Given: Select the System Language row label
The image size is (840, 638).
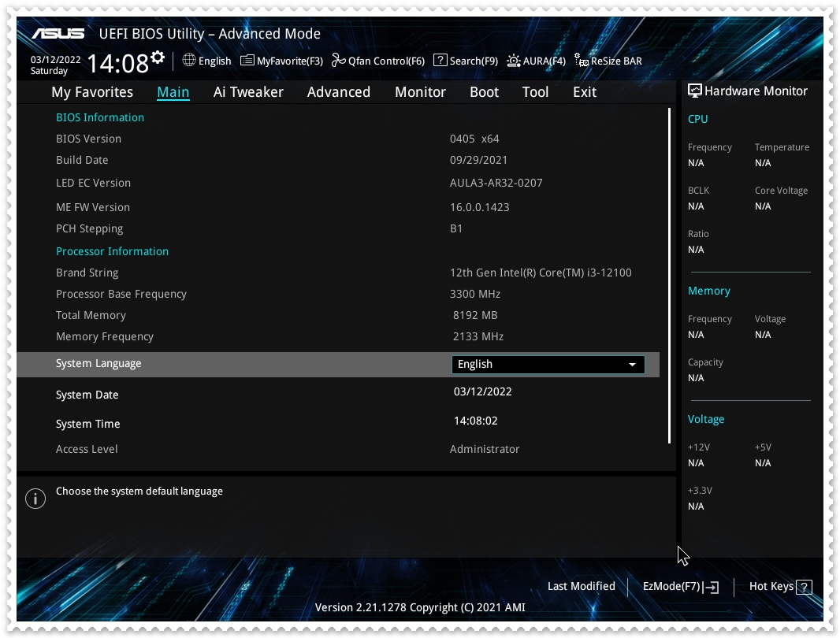Looking at the screenshot, I should [x=98, y=364].
